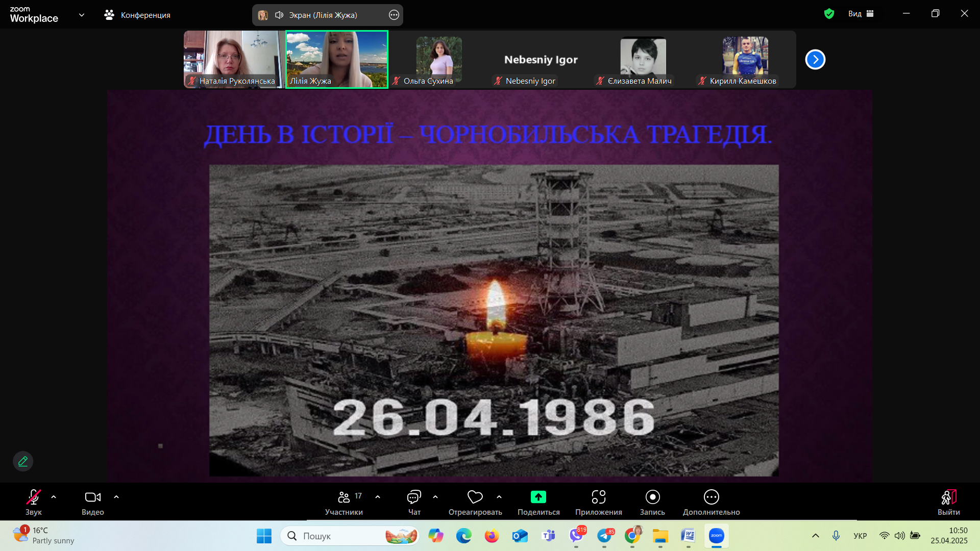The height and width of the screenshot is (551, 980).
Task: Open Telegram from the Windows taskbar
Action: tap(604, 536)
